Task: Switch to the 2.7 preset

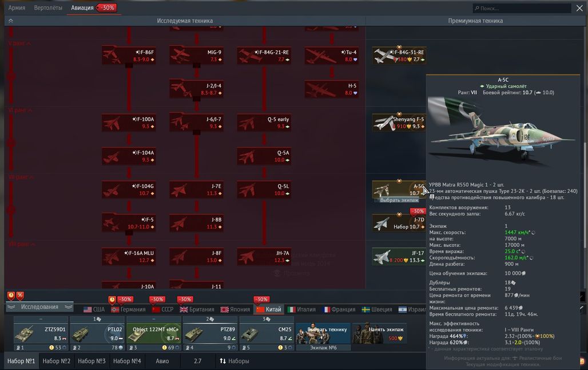Action: (198, 361)
